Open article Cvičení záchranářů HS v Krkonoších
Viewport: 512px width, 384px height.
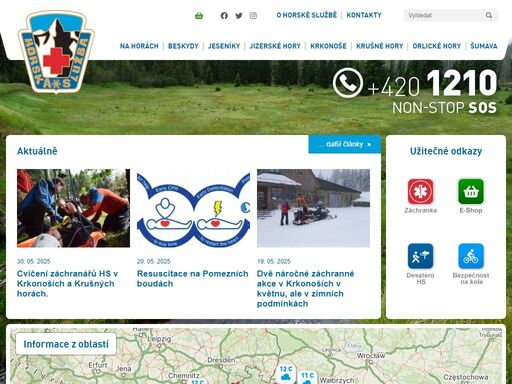click(68, 284)
